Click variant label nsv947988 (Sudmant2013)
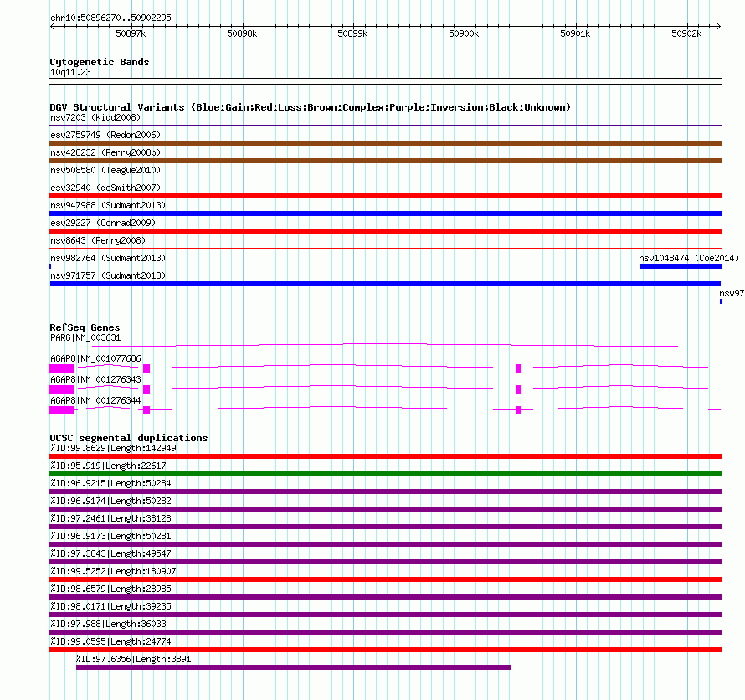 pos(108,205)
